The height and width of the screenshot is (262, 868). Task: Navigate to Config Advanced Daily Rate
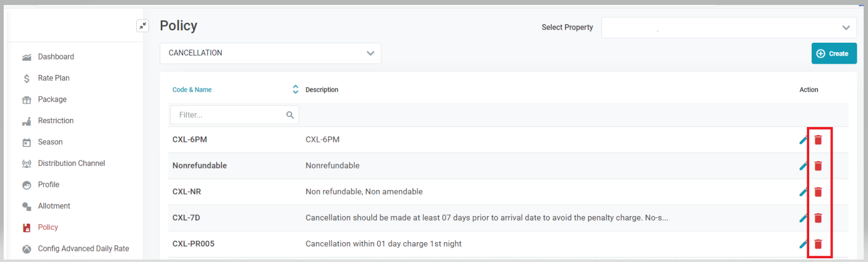[83, 249]
